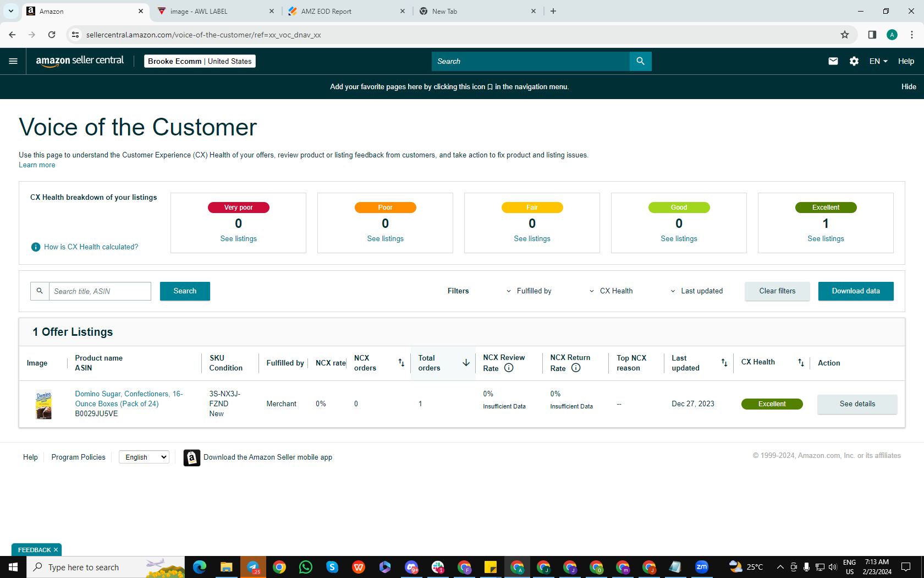Reload the page

click(x=52, y=35)
